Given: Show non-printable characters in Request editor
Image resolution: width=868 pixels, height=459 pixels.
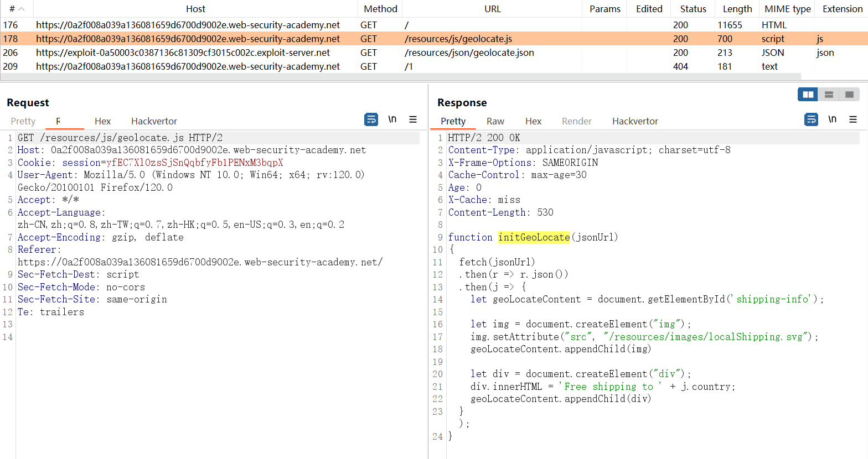Looking at the screenshot, I should click(392, 119).
